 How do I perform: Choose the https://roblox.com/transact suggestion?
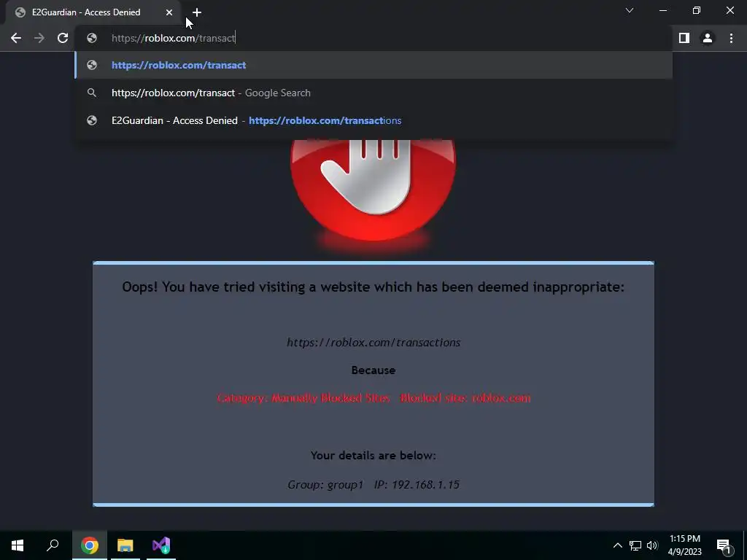(x=374, y=65)
